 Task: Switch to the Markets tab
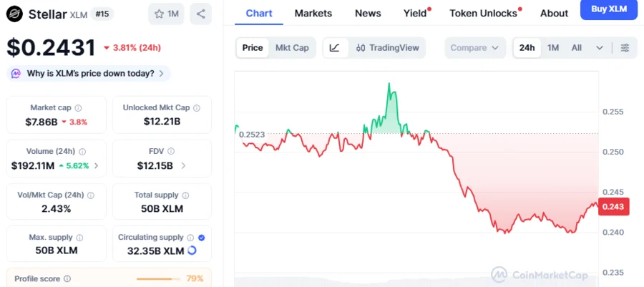[x=313, y=13]
